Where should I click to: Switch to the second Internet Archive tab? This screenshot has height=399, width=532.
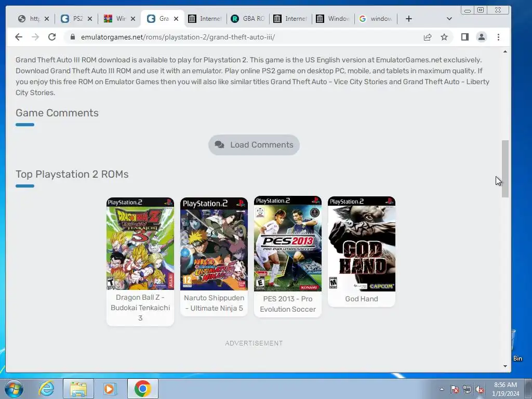click(x=290, y=19)
